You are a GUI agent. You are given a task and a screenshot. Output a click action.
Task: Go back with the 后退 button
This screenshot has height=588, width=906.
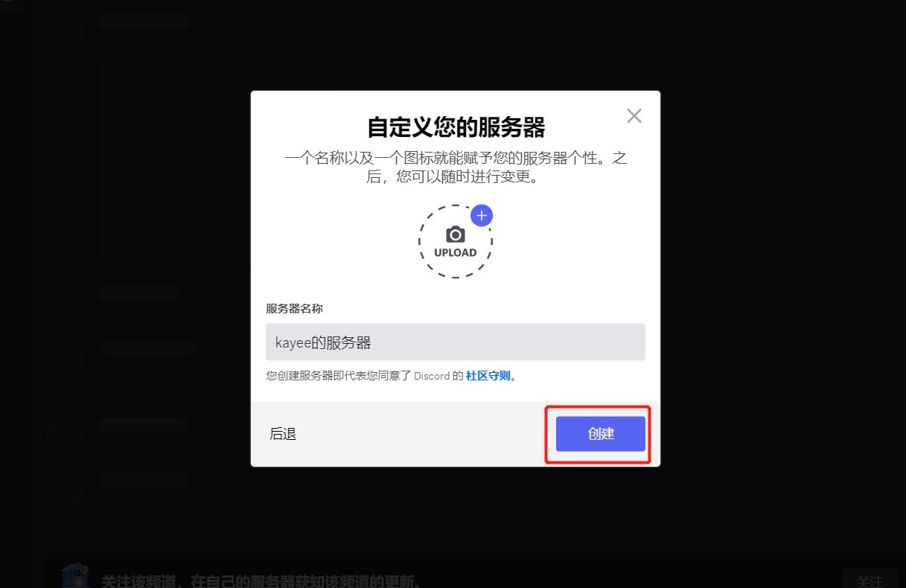point(283,434)
